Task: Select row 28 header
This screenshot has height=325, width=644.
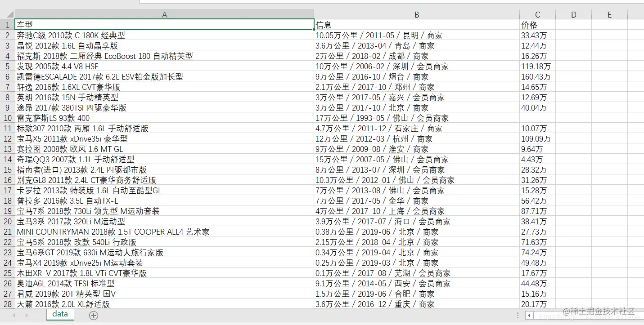Action: coord(8,304)
